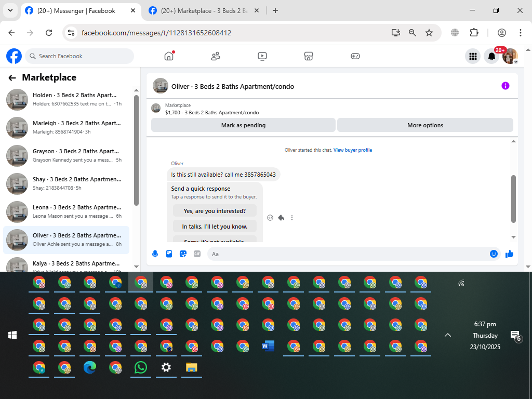Click the purple conversation information icon

pyautogui.click(x=505, y=86)
